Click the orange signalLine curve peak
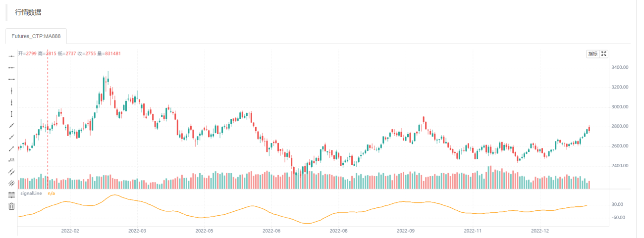Image resolution: width=644 pixels, height=238 pixels. pos(114,195)
